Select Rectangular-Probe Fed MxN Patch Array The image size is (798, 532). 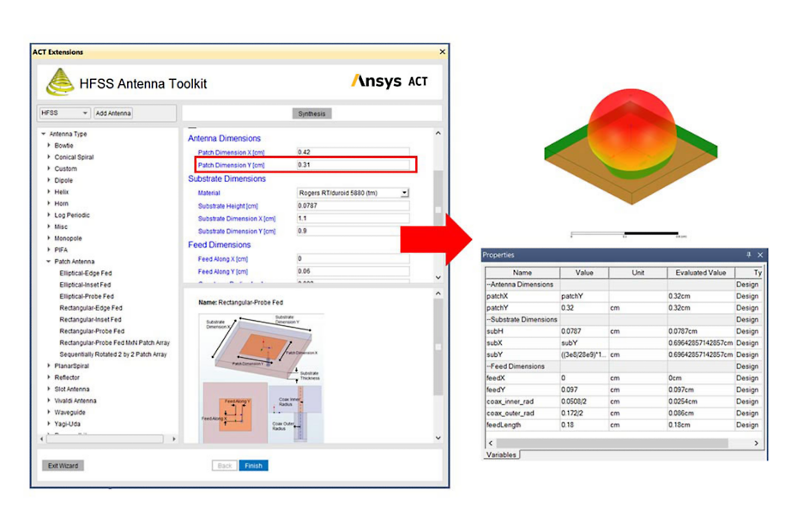[114, 343]
